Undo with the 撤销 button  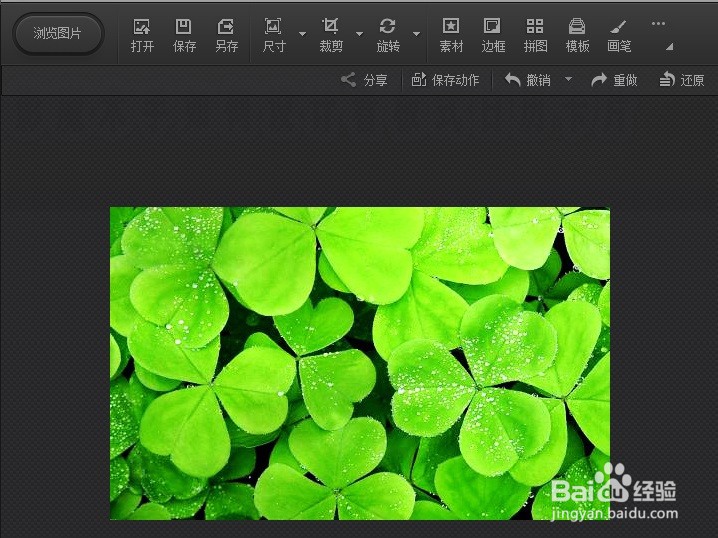[528, 80]
